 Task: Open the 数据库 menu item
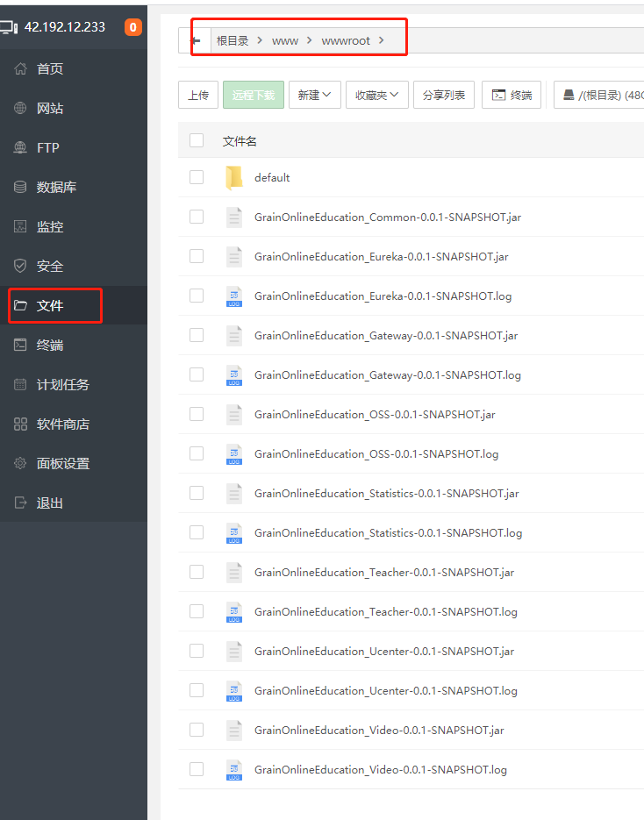click(73, 187)
